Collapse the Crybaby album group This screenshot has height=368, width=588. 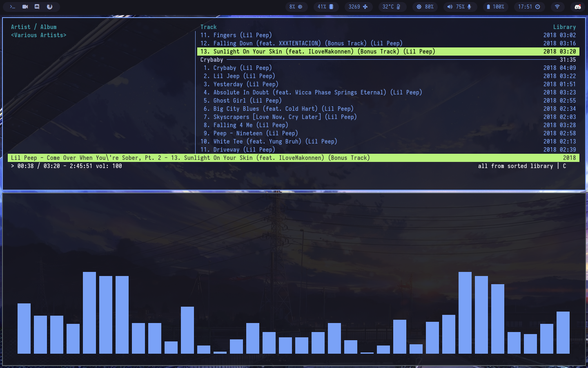click(x=212, y=60)
